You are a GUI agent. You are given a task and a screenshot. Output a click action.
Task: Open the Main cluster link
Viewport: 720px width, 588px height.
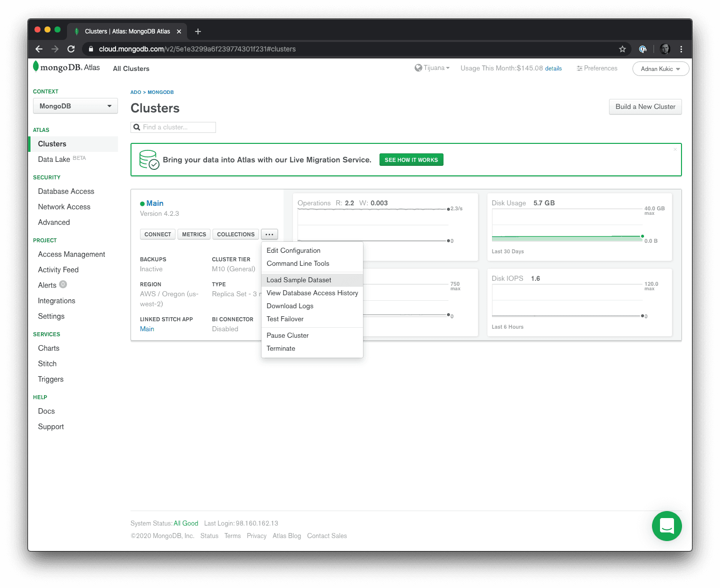154,203
